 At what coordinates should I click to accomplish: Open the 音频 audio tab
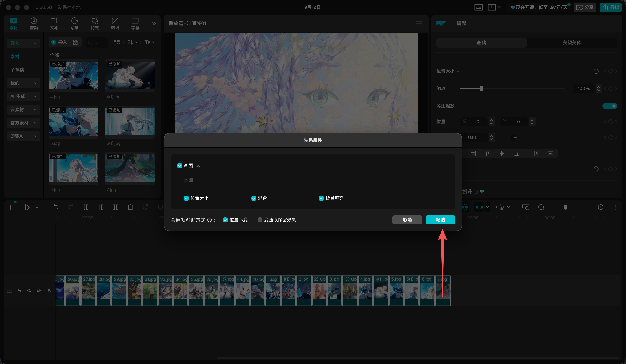[34, 24]
